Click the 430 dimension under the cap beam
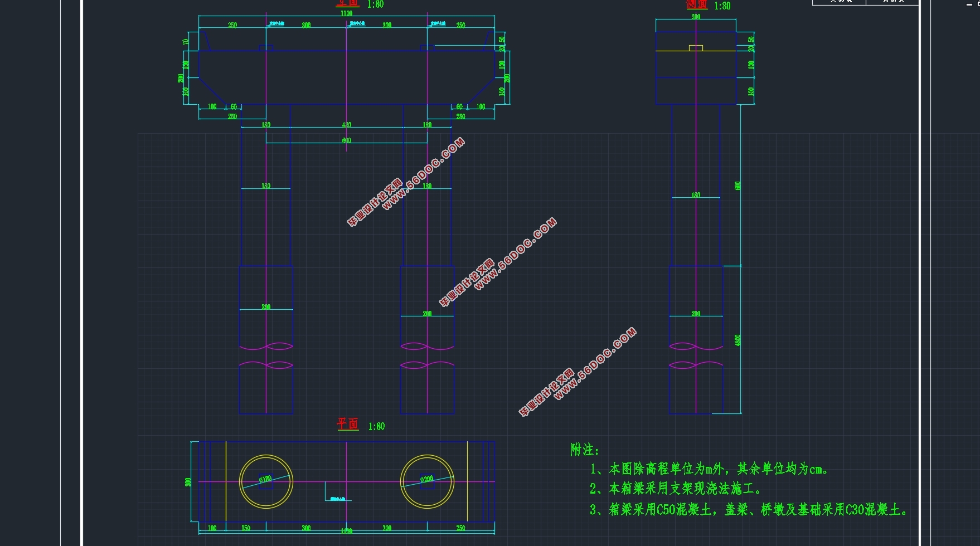980x546 pixels. [x=347, y=125]
